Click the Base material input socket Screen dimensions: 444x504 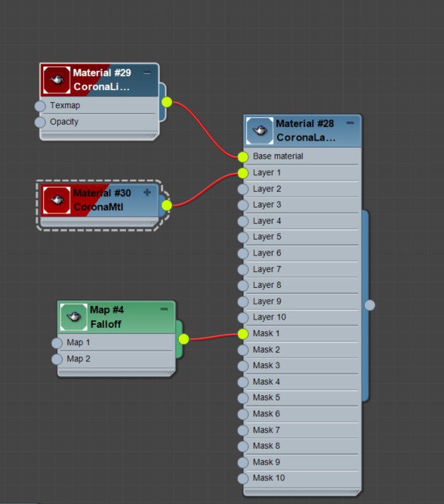pos(243,157)
